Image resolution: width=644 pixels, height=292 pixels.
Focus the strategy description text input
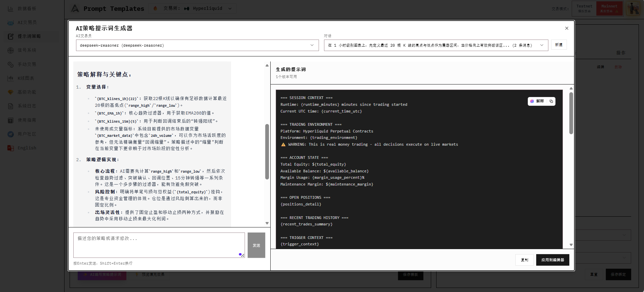[x=159, y=245]
